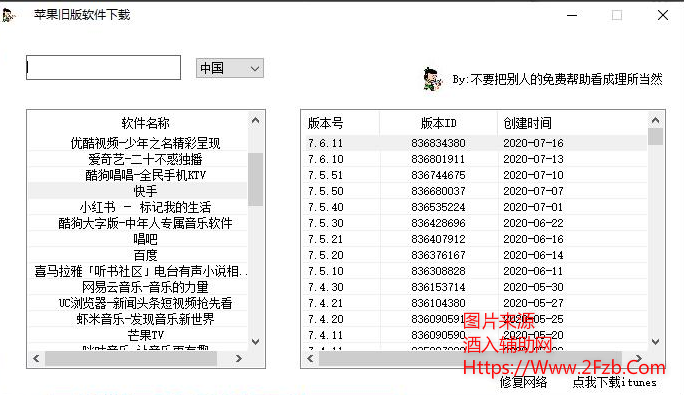Click the cartoon avatar beside the By text
Screen dimensions: 684x395
432,79
